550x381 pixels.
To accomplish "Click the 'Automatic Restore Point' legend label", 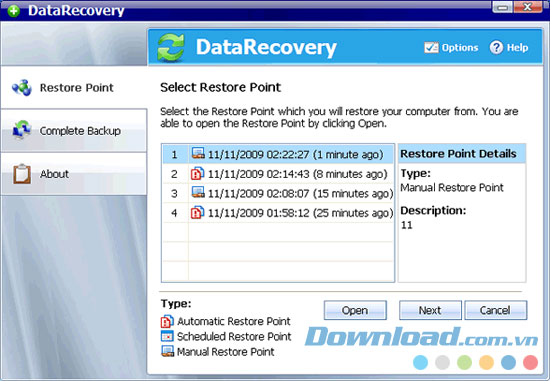I will 234,321.
